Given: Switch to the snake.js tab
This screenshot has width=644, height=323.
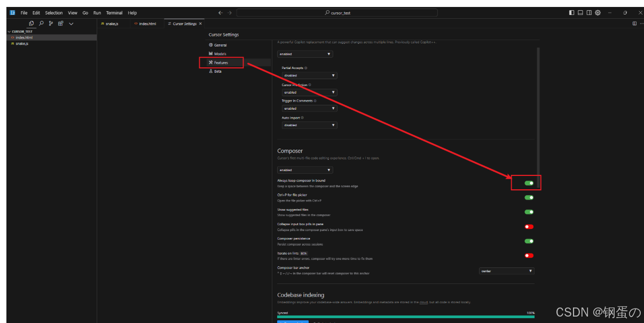Looking at the screenshot, I should pyautogui.click(x=113, y=24).
